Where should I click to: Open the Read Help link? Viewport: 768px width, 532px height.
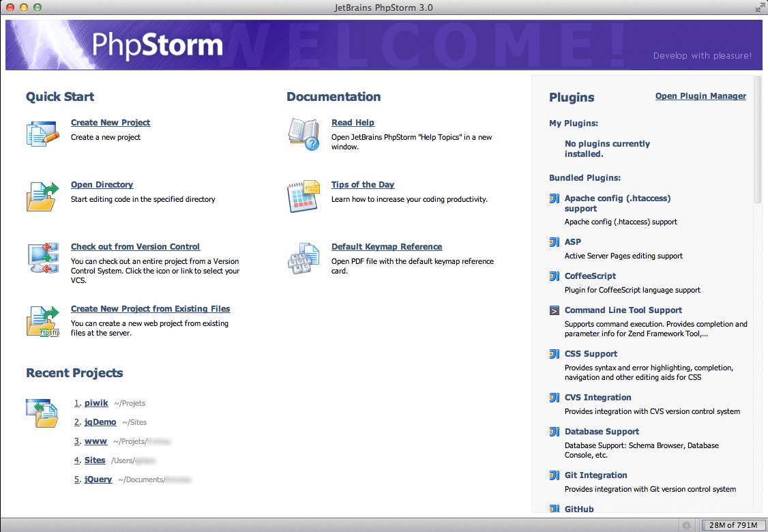[x=353, y=123]
